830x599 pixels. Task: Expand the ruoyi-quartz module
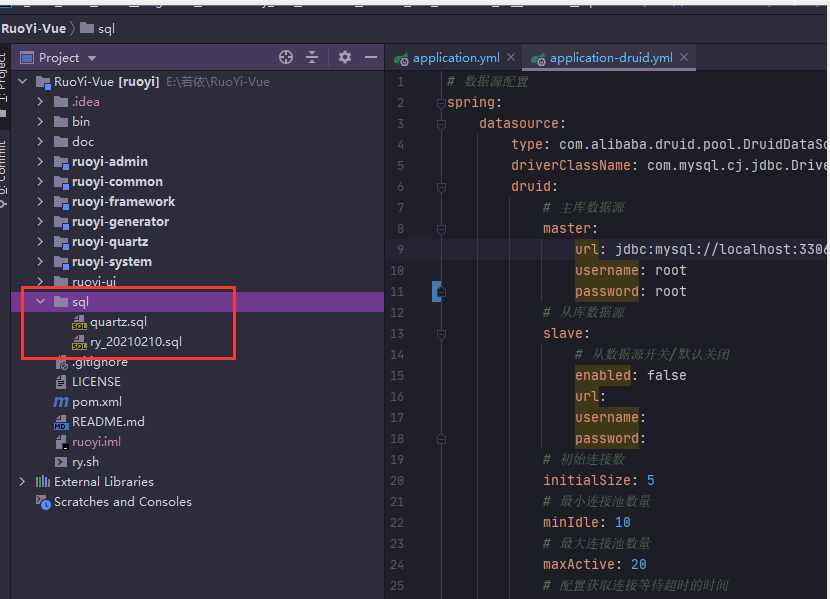(x=40, y=242)
